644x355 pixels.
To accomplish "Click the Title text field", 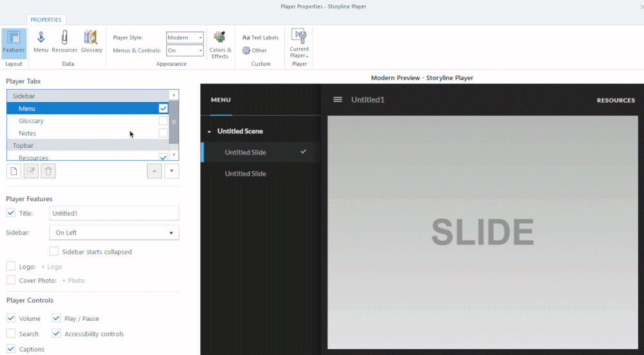I will click(114, 213).
